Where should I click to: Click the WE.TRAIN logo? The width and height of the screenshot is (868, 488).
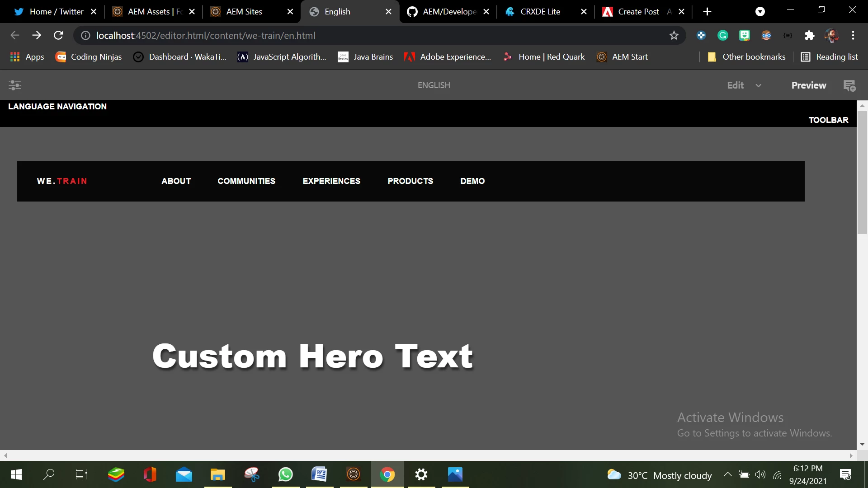(62, 181)
